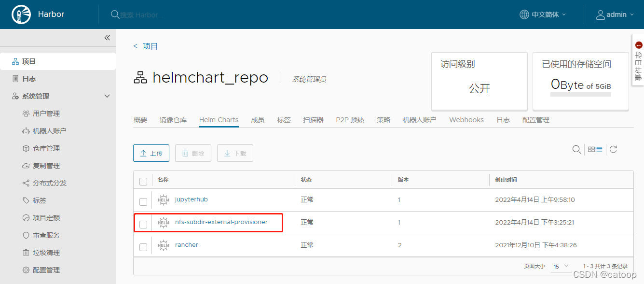Viewport: 644px width, 284px height.
Task: Open the 中文简体 language dropdown
Action: coord(548,14)
